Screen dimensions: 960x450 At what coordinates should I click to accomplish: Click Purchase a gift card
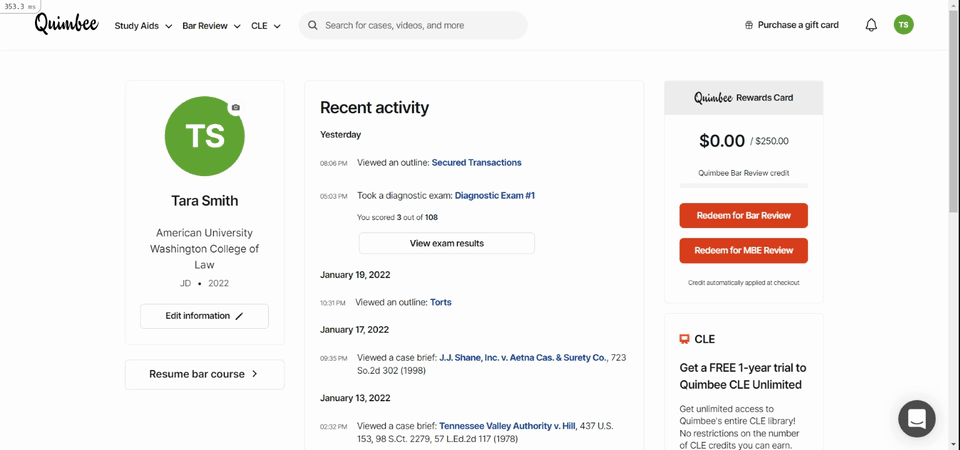click(x=798, y=25)
